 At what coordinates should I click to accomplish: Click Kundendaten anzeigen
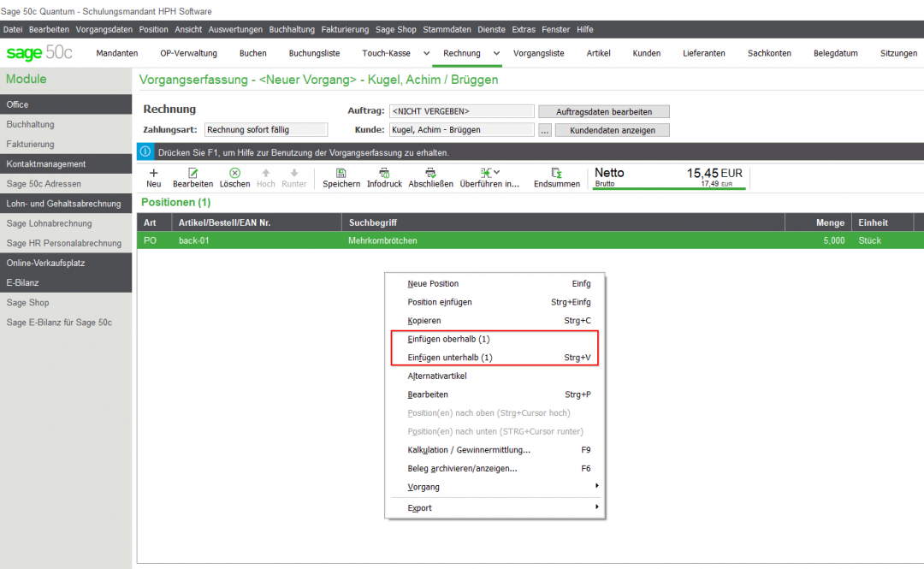click(x=612, y=131)
